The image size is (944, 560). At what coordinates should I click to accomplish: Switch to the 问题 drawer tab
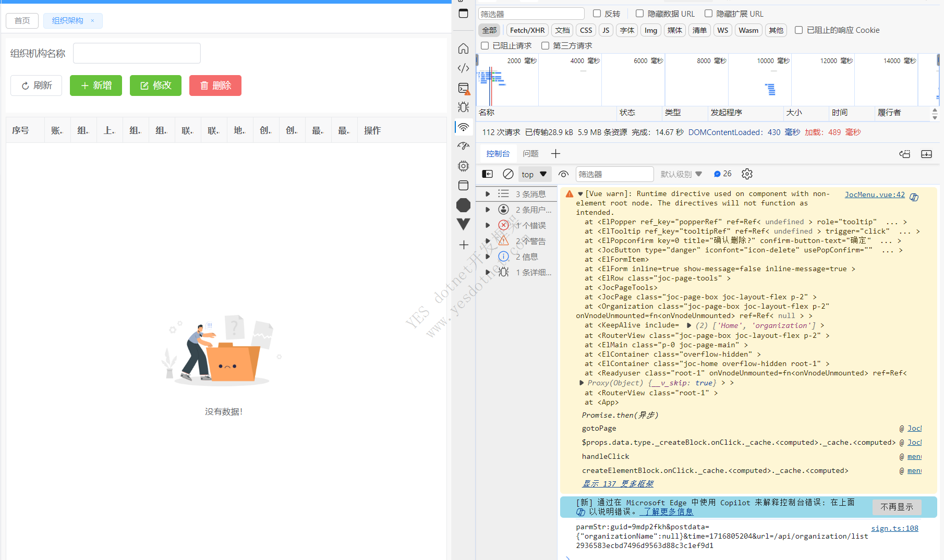coord(530,153)
